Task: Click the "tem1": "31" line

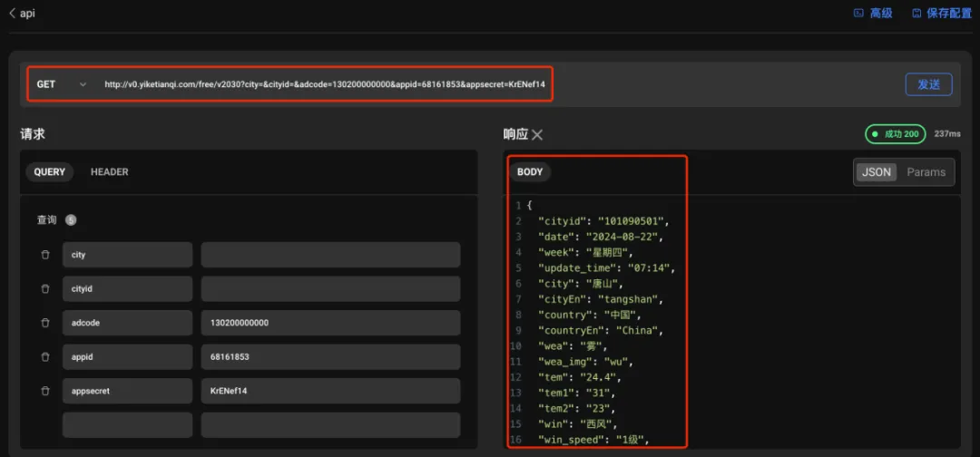Action: tap(577, 393)
